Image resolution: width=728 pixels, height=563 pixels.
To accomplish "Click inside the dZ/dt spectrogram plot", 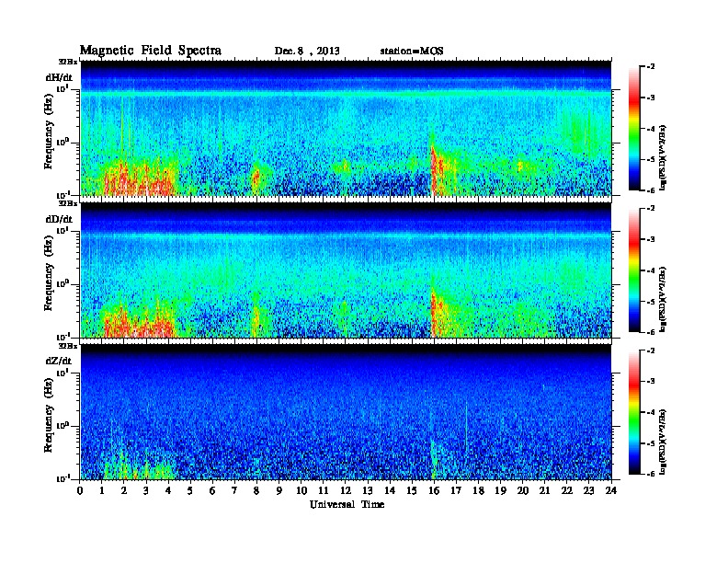I will (x=346, y=411).
